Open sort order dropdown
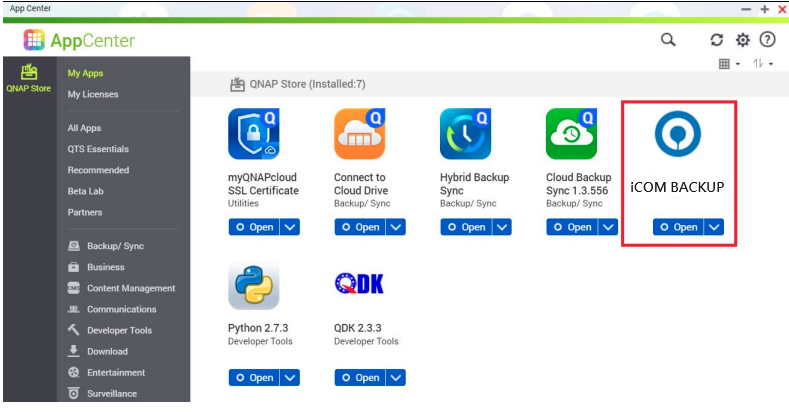The image size is (789, 412). (x=763, y=63)
